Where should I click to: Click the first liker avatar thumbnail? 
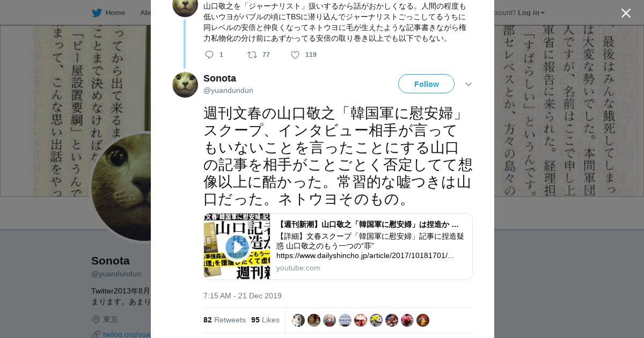point(298,320)
